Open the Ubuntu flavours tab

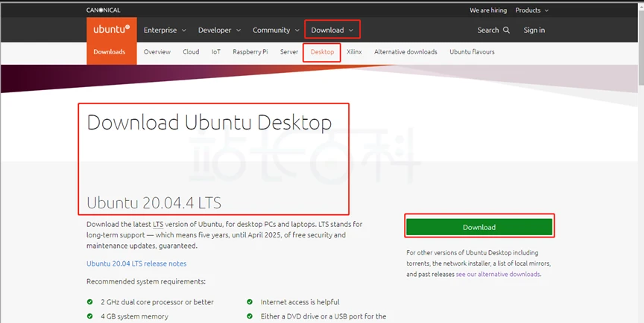pyautogui.click(x=472, y=52)
